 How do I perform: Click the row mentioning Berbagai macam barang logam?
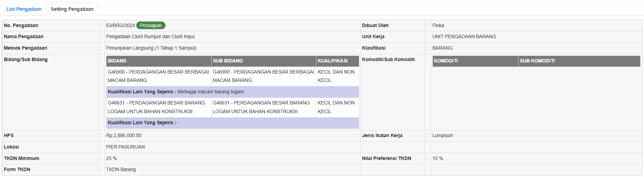point(211,92)
